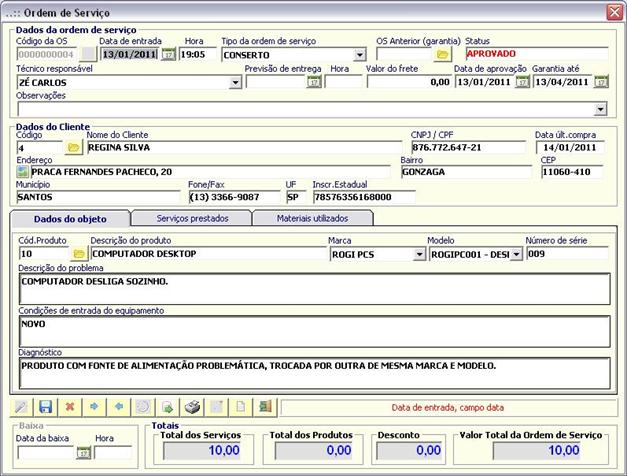The height and width of the screenshot is (476, 627).
Task: Exit the form using the door icon
Action: [x=265, y=407]
